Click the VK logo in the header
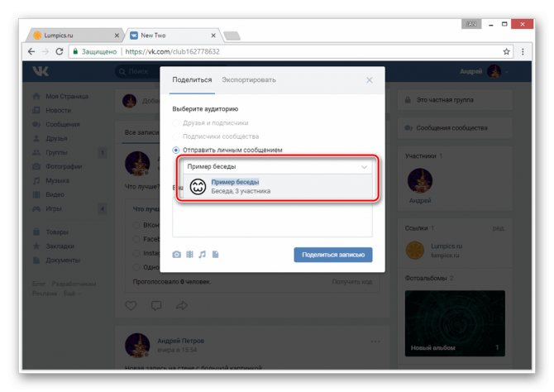Image resolution: width=554 pixels, height=392 pixels. (x=41, y=73)
